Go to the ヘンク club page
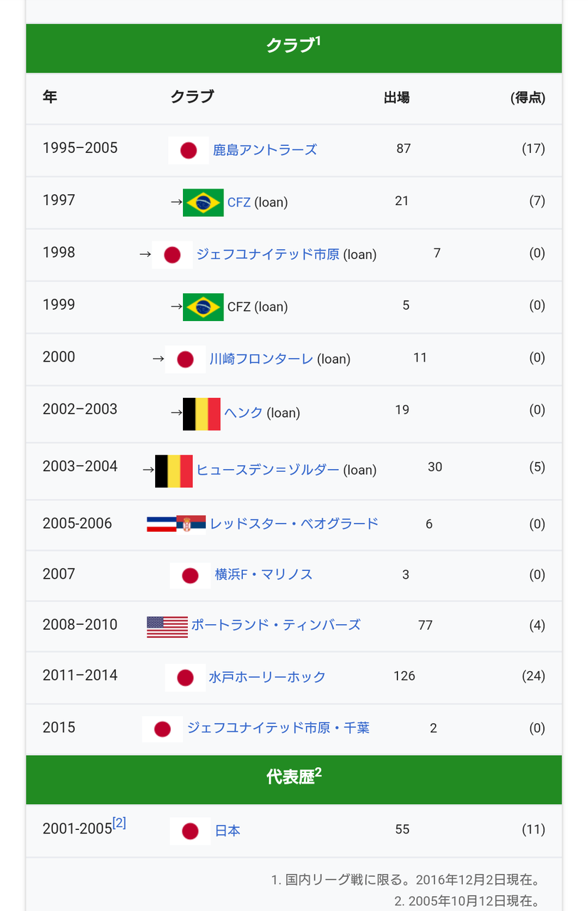The width and height of the screenshot is (588, 911). (243, 414)
